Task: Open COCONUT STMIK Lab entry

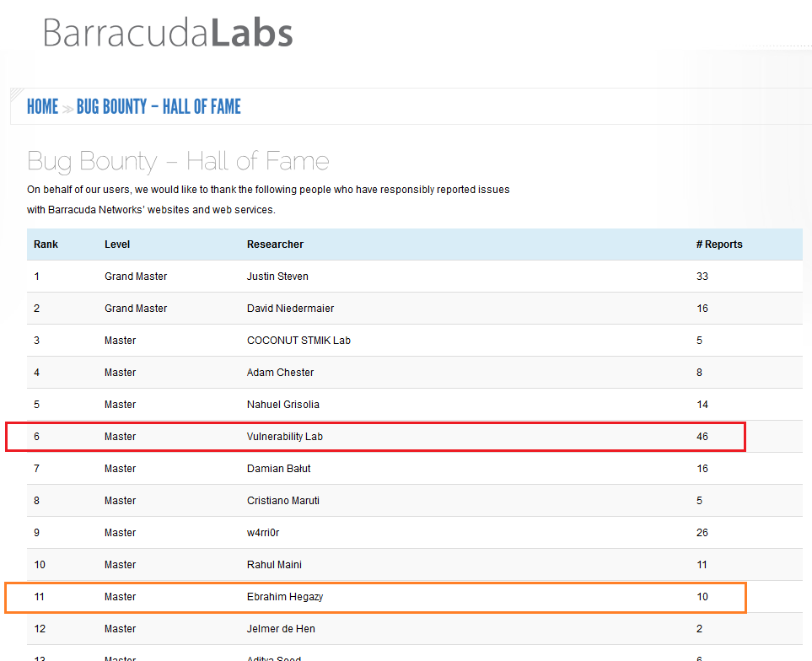Action: (x=298, y=340)
